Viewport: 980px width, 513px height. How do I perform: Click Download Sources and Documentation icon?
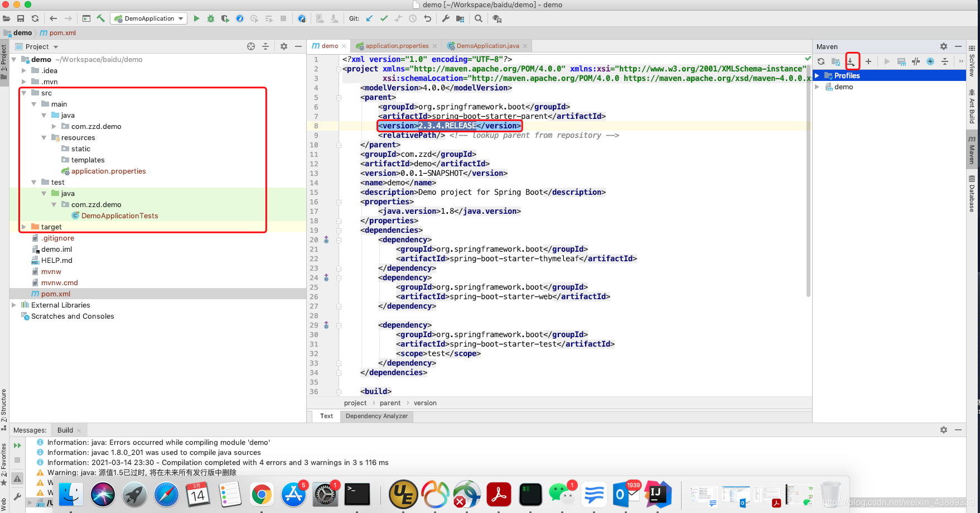[x=852, y=61]
